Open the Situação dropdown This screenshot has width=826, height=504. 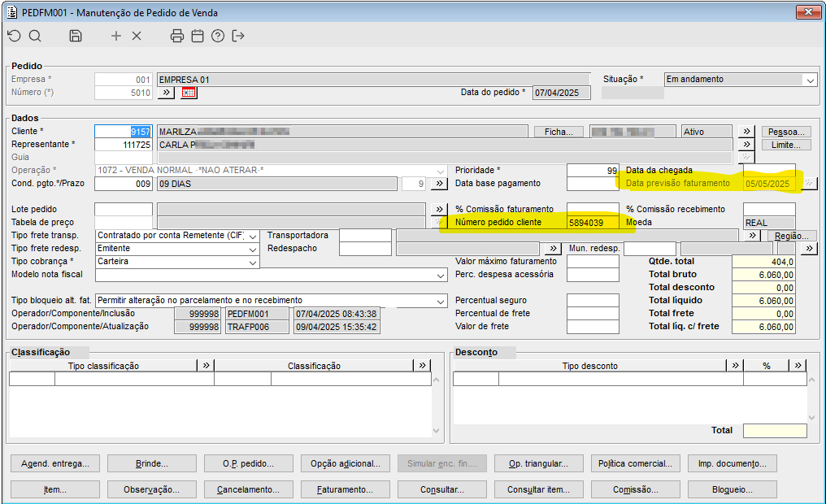tap(811, 80)
